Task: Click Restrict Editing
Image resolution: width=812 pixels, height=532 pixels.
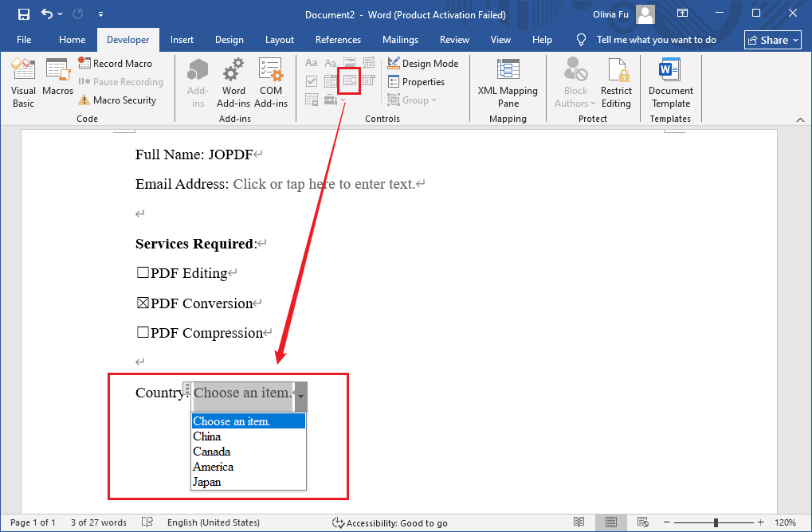Action: coord(616,83)
